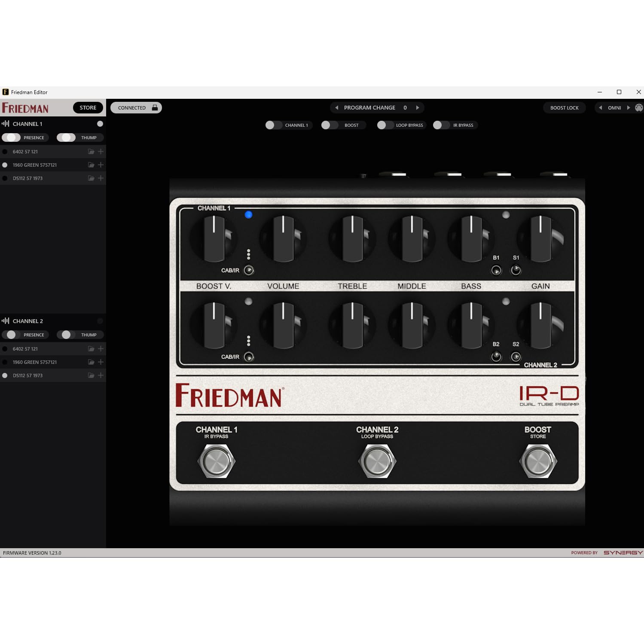Toggle the IR BYPASS switch

pyautogui.click(x=441, y=125)
